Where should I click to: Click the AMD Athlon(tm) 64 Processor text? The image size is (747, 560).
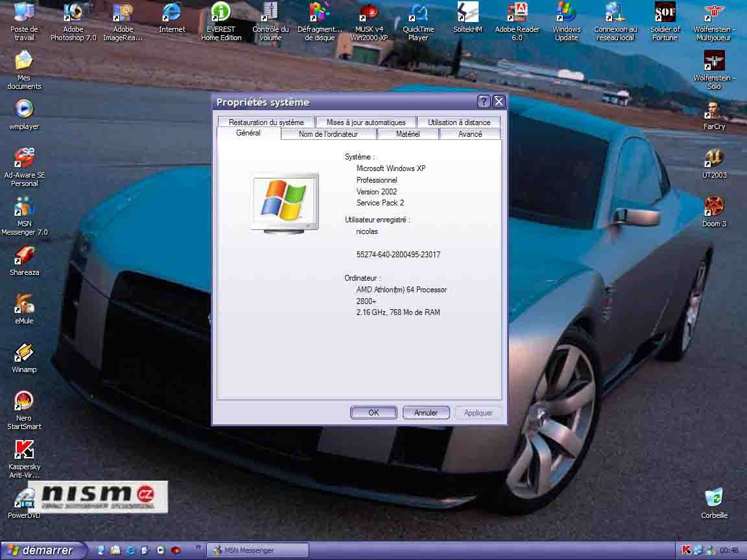click(x=401, y=290)
